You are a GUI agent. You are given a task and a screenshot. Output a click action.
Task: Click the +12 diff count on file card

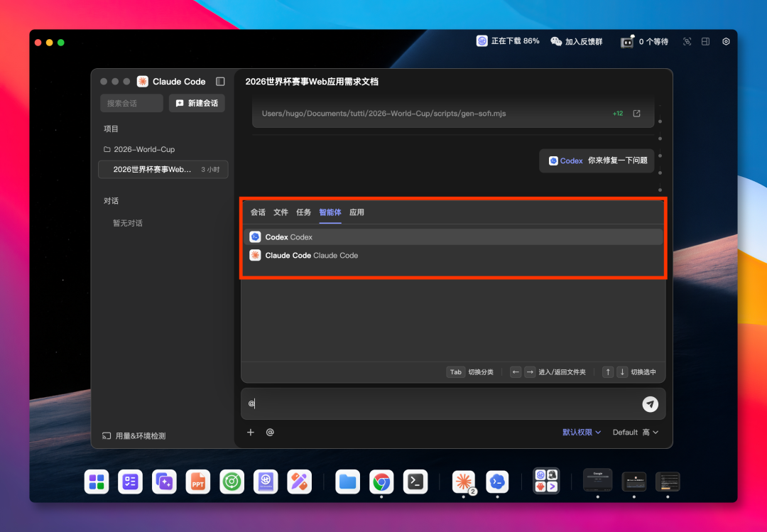[618, 113]
